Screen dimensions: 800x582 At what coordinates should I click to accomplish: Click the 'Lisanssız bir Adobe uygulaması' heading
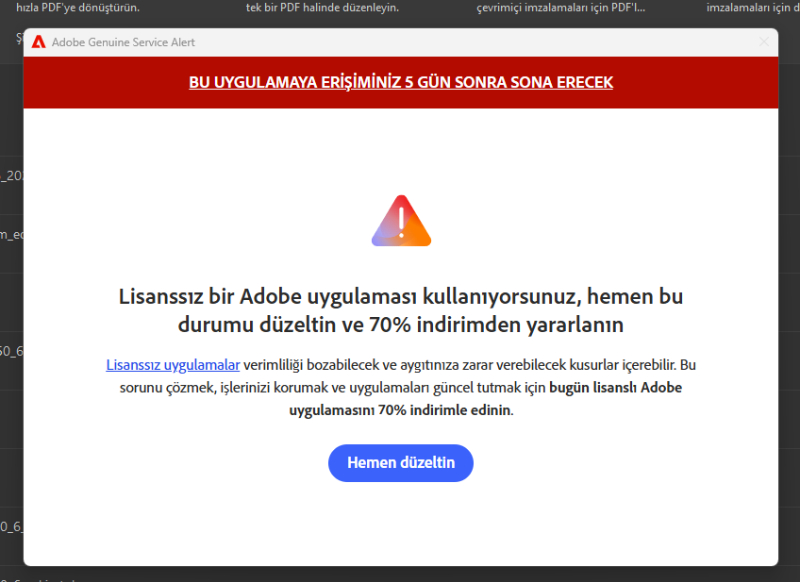click(x=401, y=310)
